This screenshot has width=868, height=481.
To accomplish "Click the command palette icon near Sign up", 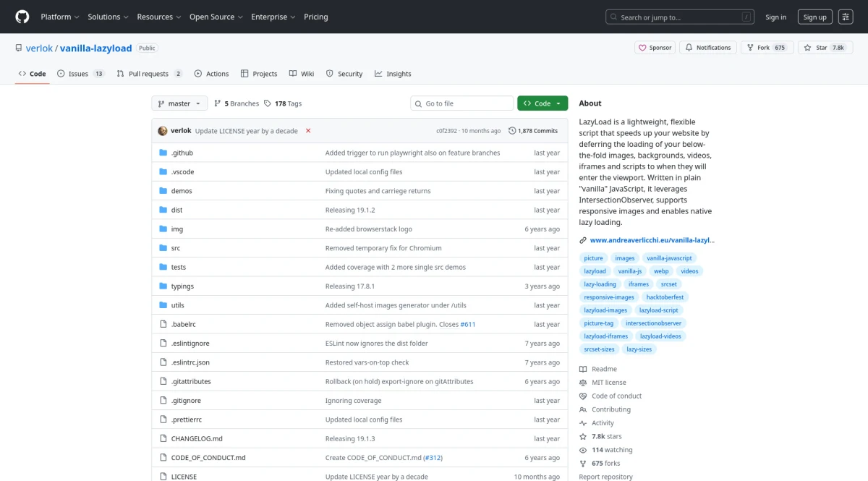I will point(846,17).
